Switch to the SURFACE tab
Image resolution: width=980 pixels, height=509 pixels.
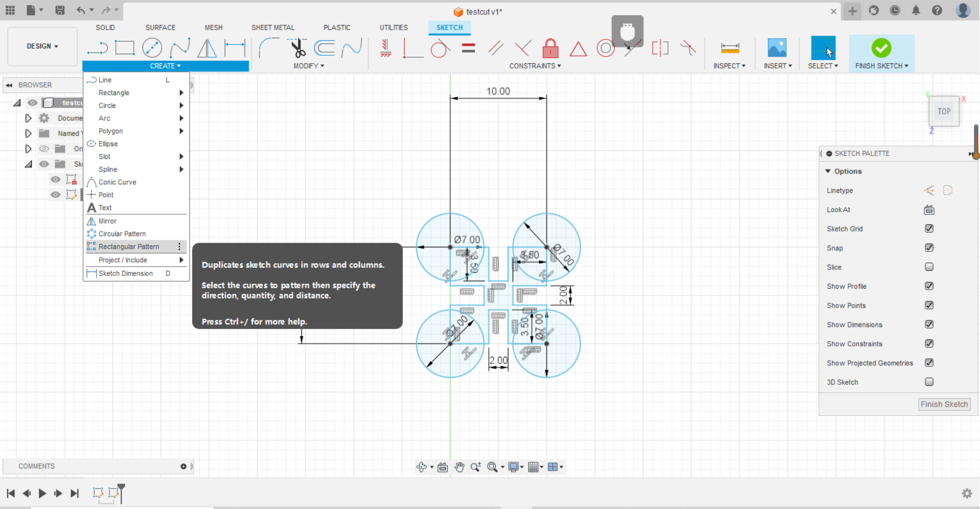160,28
